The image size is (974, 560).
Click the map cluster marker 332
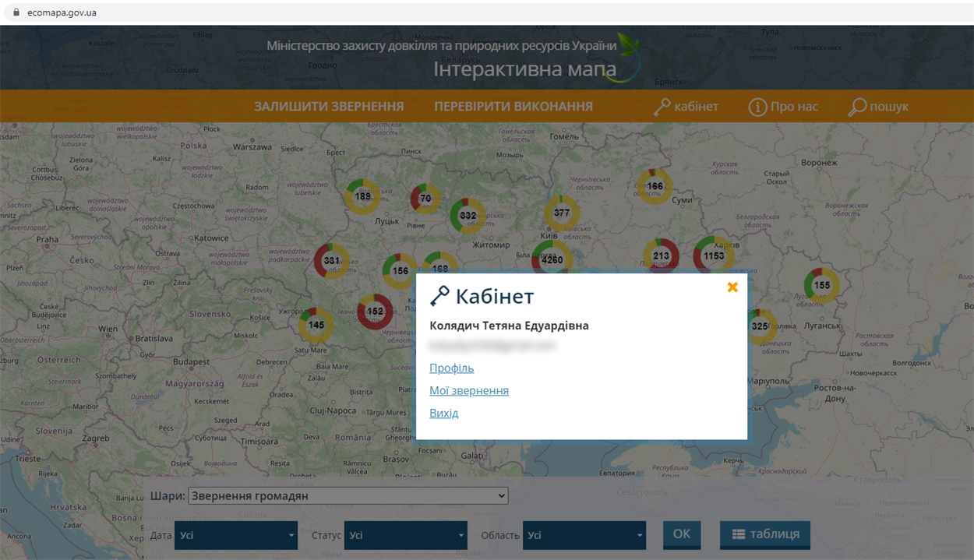click(x=468, y=217)
